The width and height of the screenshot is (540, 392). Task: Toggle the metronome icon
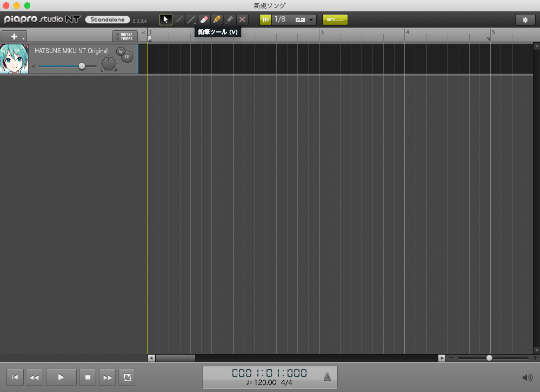pyautogui.click(x=327, y=377)
